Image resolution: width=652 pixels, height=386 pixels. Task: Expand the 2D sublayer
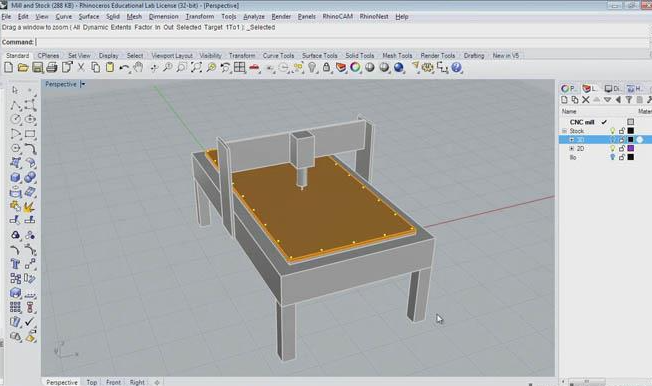point(572,148)
